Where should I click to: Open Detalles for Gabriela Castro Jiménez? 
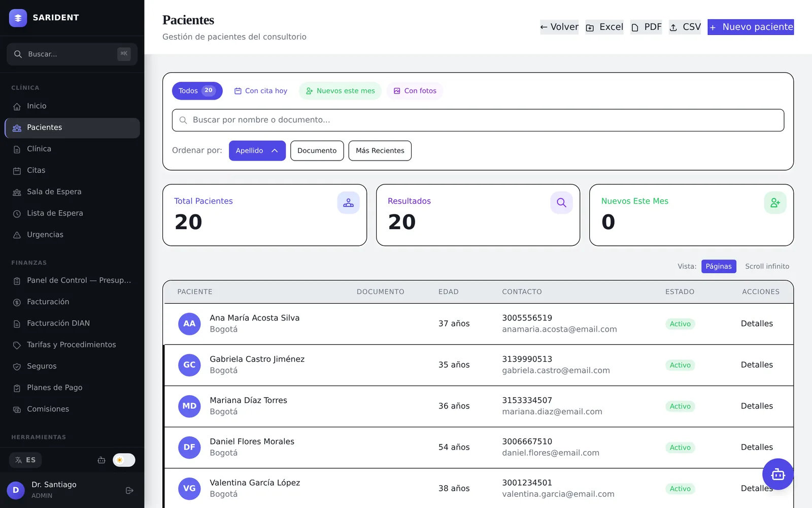(x=757, y=365)
